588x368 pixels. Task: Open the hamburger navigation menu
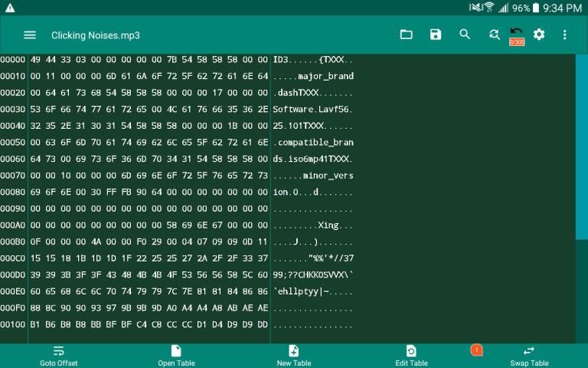(30, 34)
